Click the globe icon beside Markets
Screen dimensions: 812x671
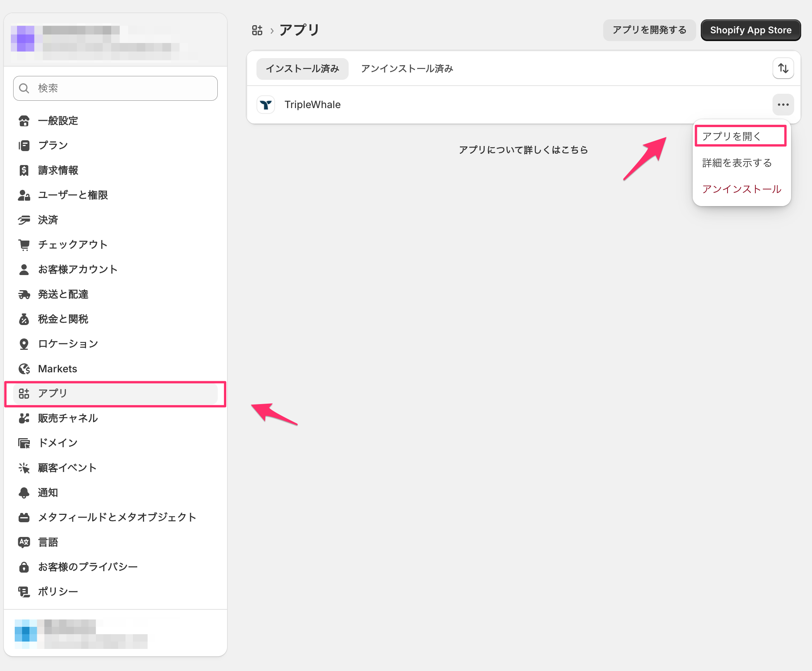pos(24,369)
